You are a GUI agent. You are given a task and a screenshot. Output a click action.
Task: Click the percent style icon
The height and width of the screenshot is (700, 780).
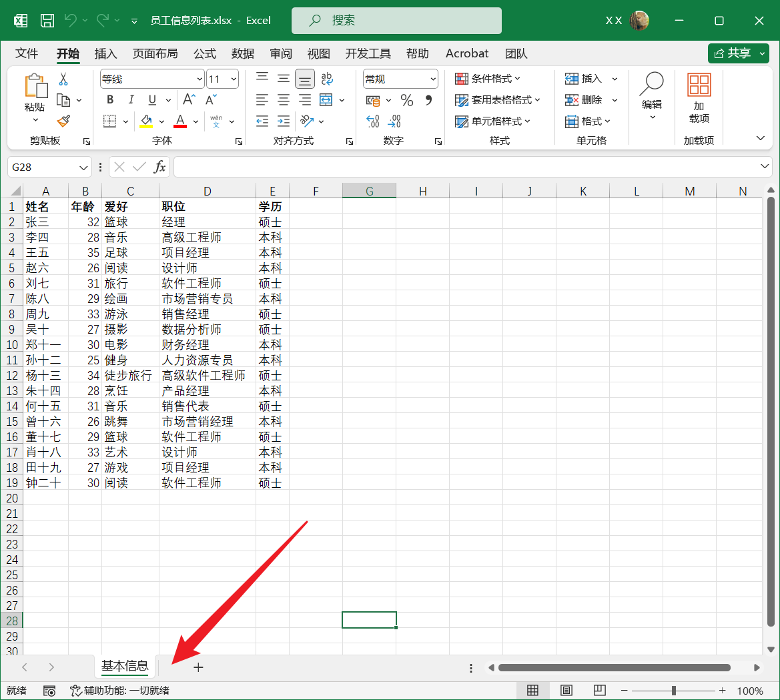pyautogui.click(x=406, y=100)
